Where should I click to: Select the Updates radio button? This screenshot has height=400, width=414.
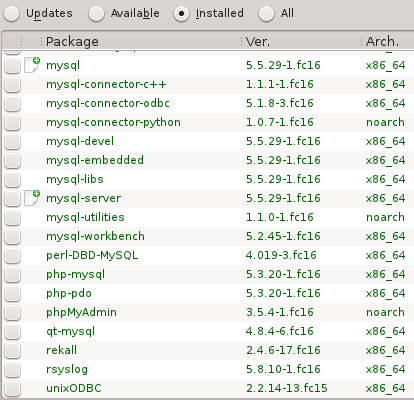pos(12,14)
